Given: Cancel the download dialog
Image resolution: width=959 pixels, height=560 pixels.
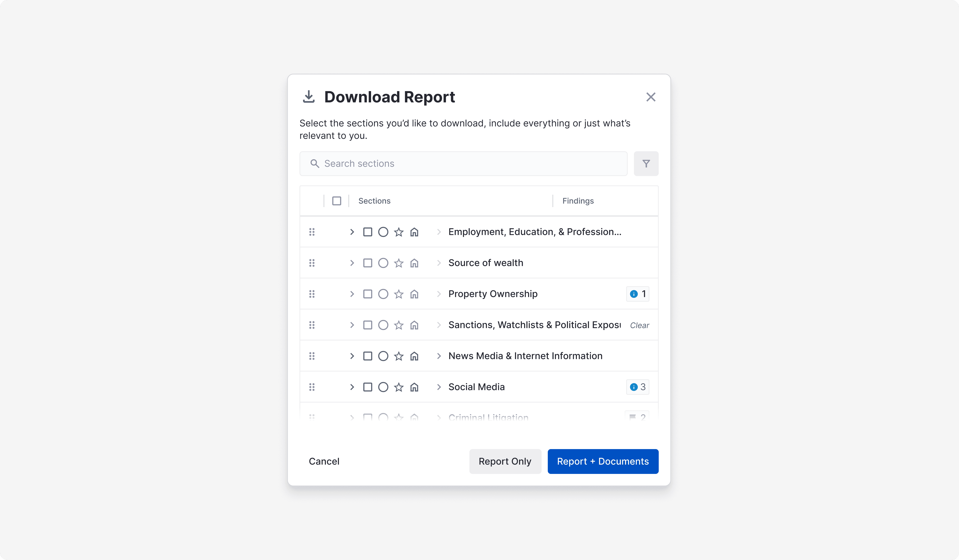Looking at the screenshot, I should pyautogui.click(x=324, y=461).
